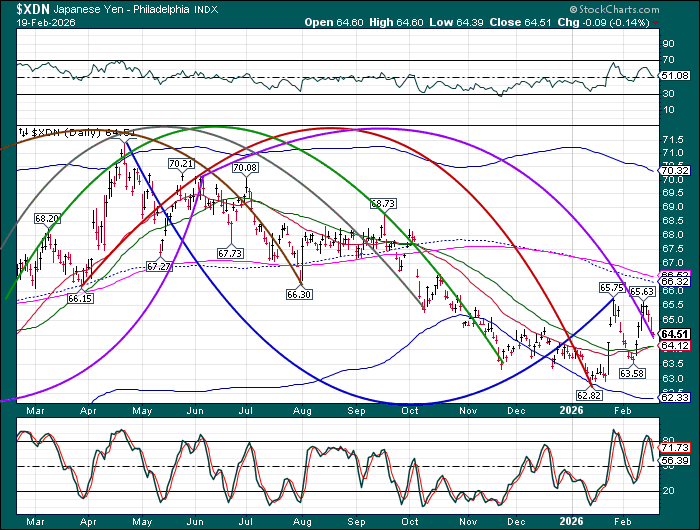Click the 62.33 lower band value tag
The width and height of the screenshot is (700, 530).
pos(674,397)
